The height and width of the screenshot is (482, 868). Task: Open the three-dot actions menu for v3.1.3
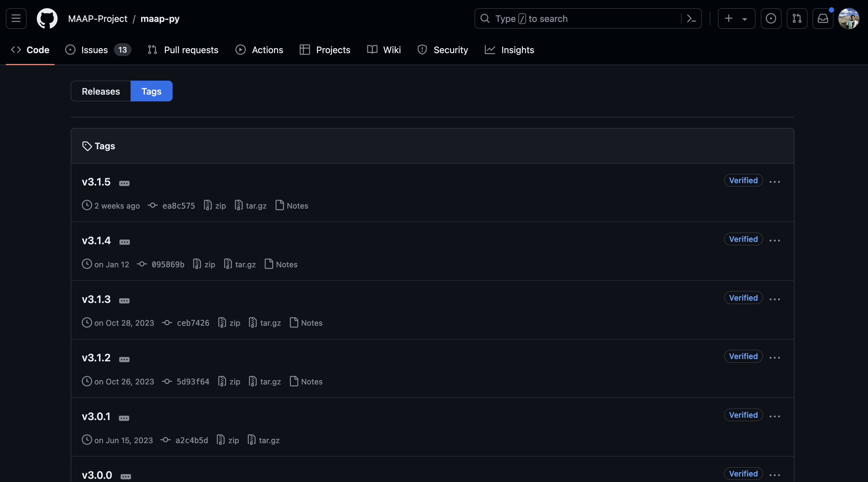775,299
